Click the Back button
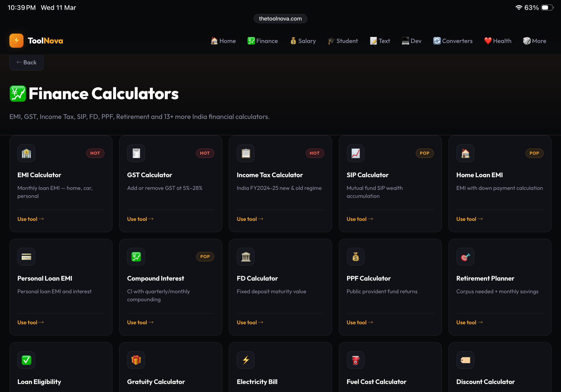This screenshot has width=561, height=392. click(26, 62)
